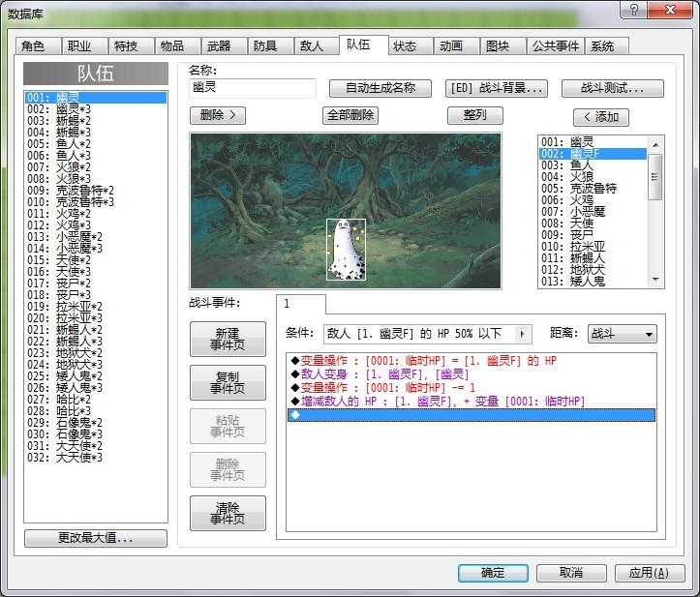This screenshot has height=597, width=700.
Task: Open the 公共事件 tab
Action: pyautogui.click(x=556, y=45)
